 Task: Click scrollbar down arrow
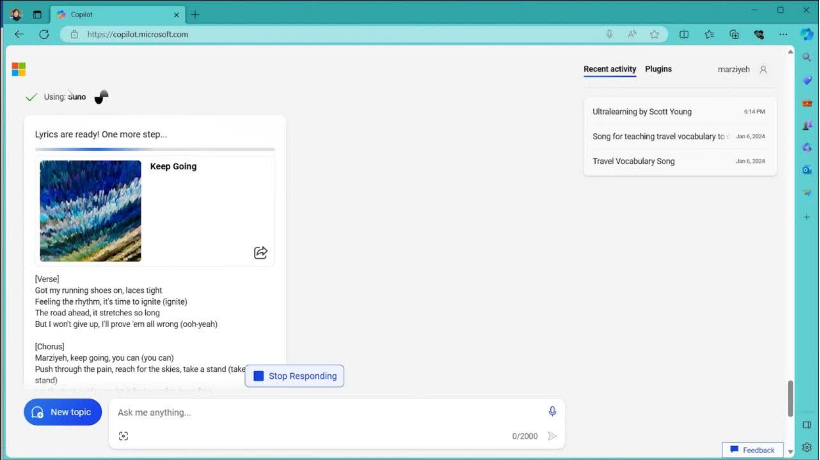[790, 452]
